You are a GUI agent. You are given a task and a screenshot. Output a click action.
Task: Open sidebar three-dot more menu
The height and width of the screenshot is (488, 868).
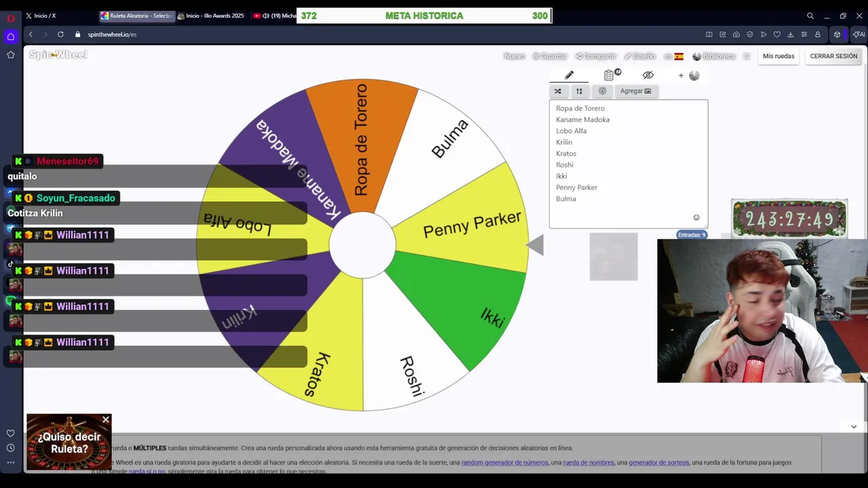tap(11, 462)
